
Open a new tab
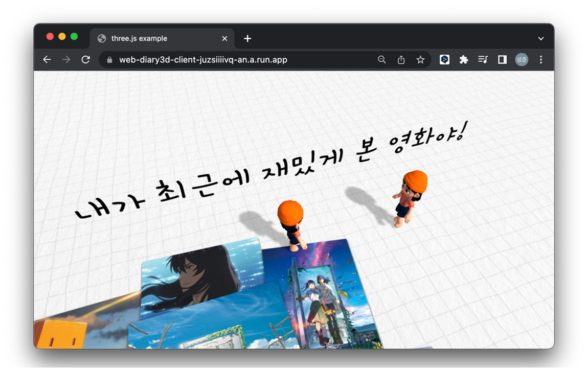[x=247, y=39]
